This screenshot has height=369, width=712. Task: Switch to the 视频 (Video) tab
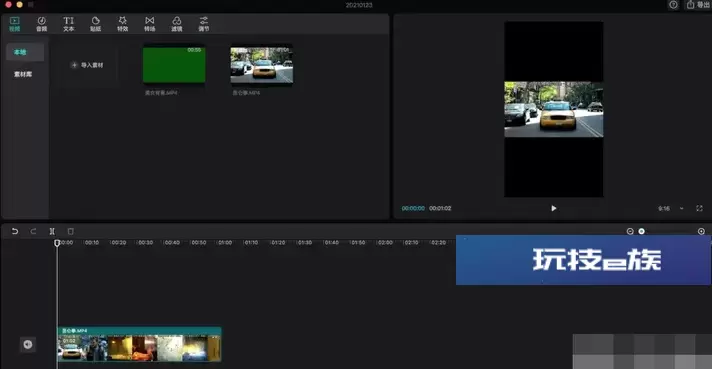(15, 24)
